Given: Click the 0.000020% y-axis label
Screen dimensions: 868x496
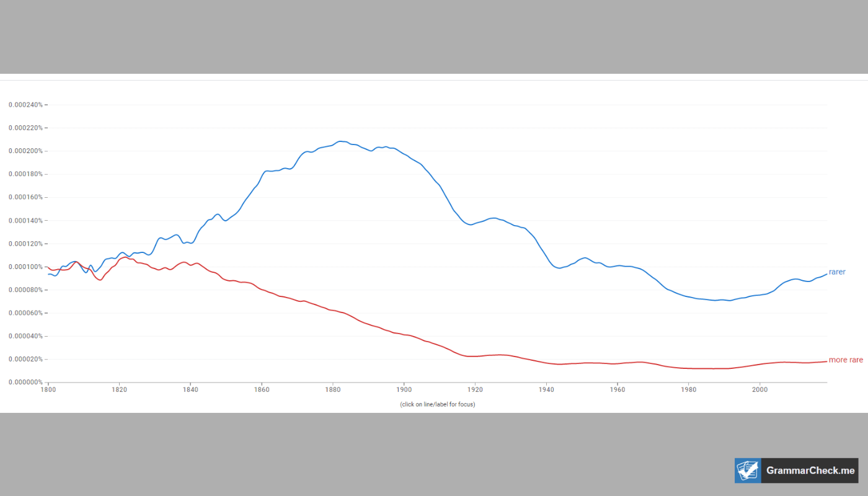Looking at the screenshot, I should (25, 360).
